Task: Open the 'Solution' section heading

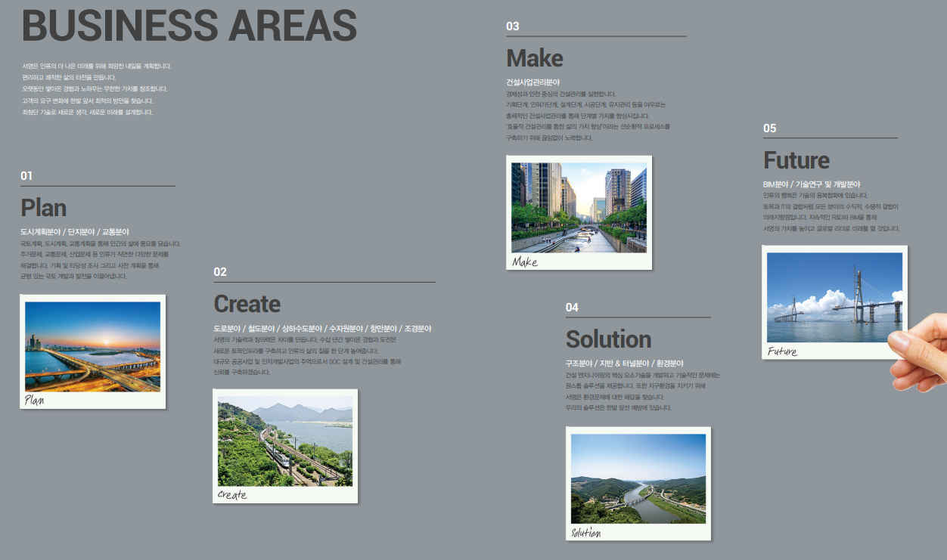Action: [608, 339]
